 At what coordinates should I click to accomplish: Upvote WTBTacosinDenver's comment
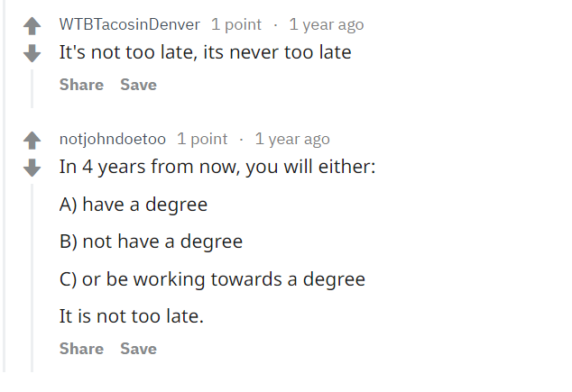click(x=32, y=26)
